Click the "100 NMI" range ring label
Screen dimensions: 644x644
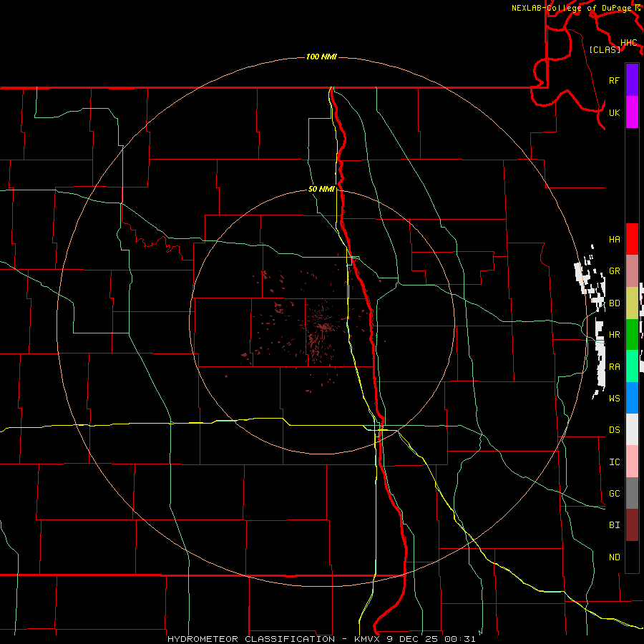[321, 57]
